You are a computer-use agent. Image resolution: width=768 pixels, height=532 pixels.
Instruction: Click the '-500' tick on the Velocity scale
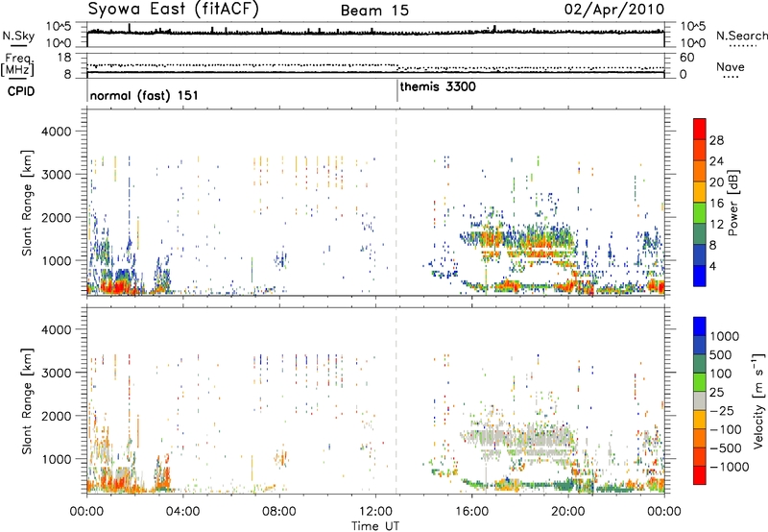pyautogui.click(x=726, y=447)
